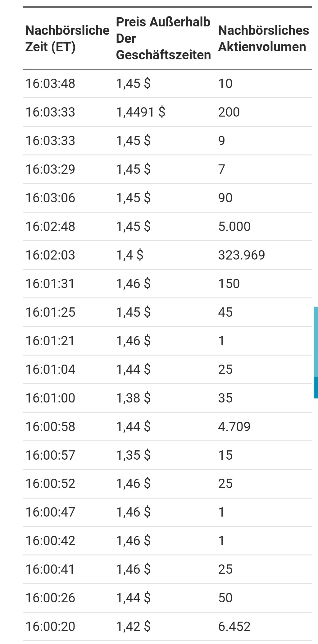Click the "Preis Außerhalb Der Geschäftszeiten" header
This screenshot has height=644, width=318.
[x=163, y=39]
